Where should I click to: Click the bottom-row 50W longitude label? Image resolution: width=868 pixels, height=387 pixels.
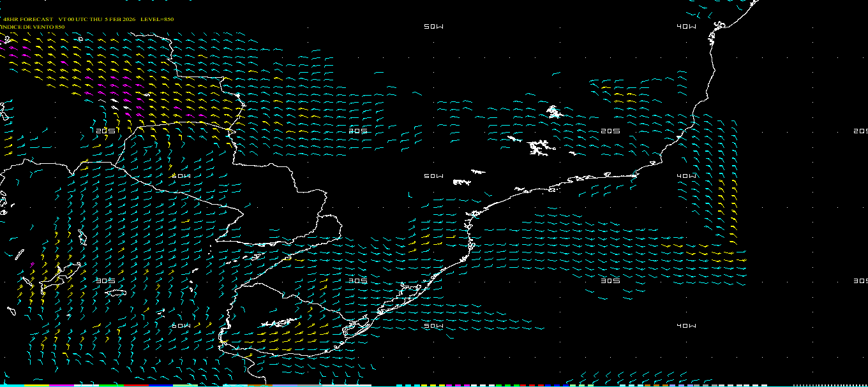(433, 326)
